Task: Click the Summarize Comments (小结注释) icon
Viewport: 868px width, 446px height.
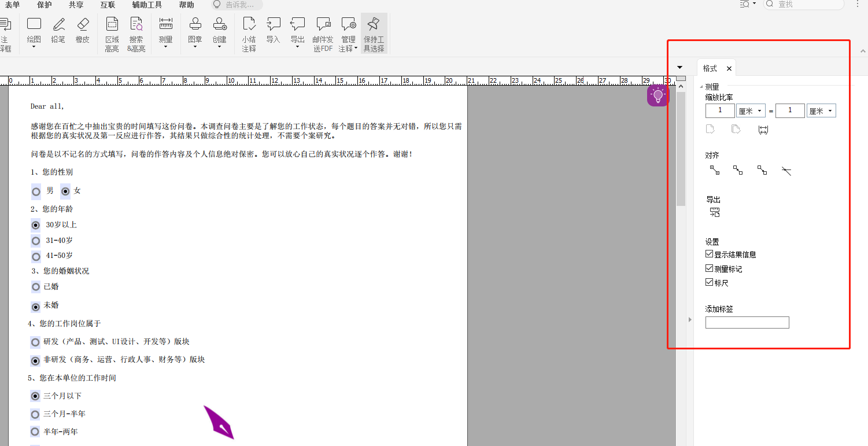Action: tap(249, 34)
